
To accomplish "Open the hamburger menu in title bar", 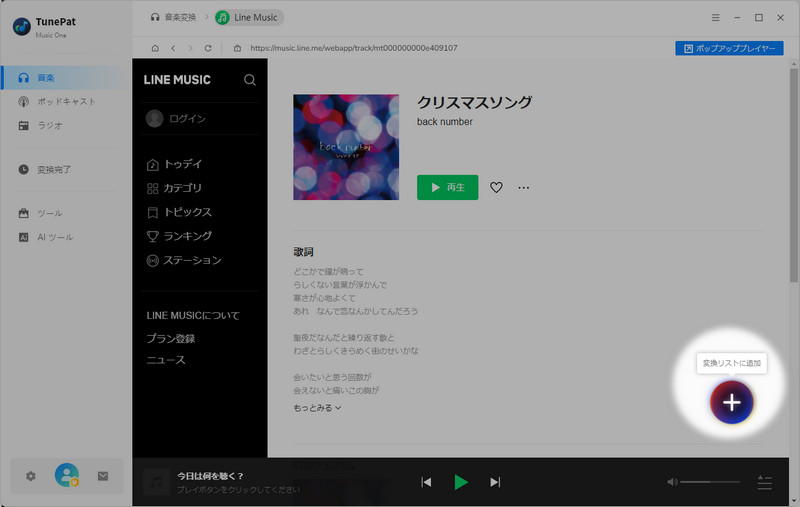I will [716, 17].
